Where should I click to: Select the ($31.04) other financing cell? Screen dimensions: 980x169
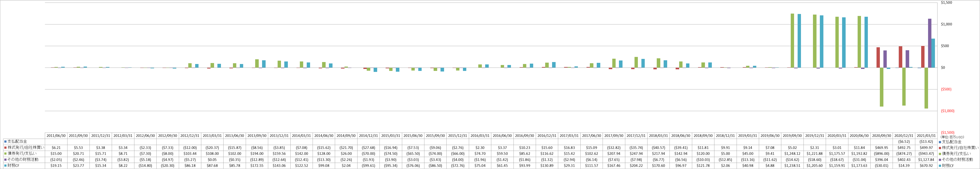point(859,160)
